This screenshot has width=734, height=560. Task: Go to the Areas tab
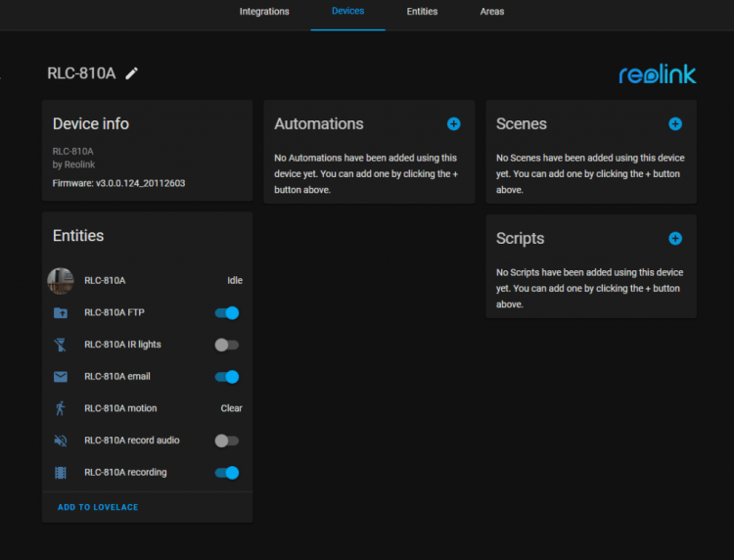[x=492, y=12]
